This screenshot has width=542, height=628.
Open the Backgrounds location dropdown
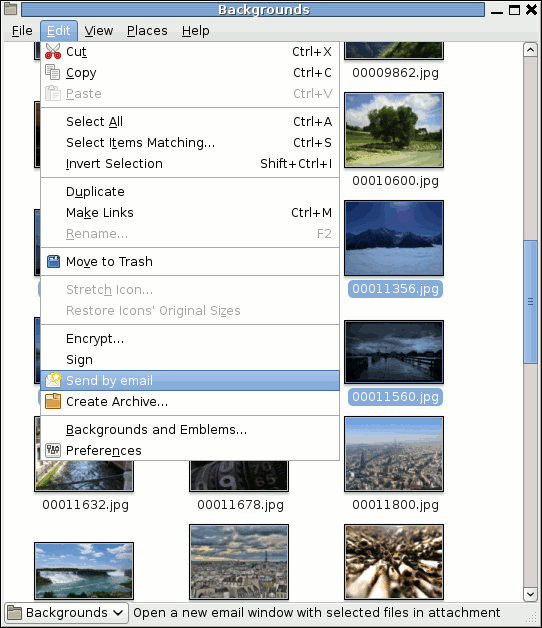(x=66, y=612)
